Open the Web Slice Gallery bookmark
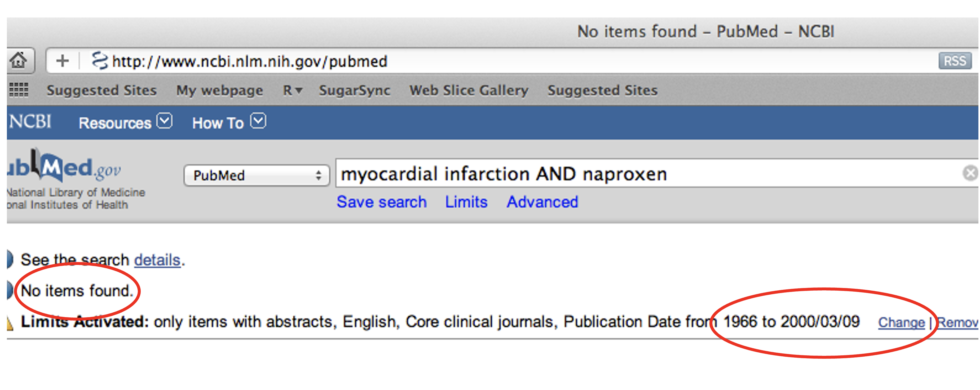 pos(469,90)
